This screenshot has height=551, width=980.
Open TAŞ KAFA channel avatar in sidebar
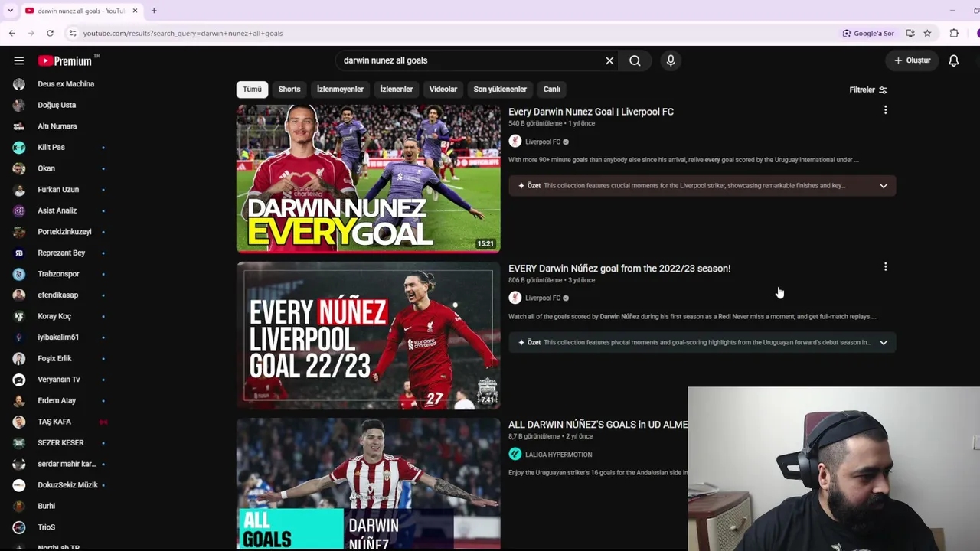pos(19,422)
